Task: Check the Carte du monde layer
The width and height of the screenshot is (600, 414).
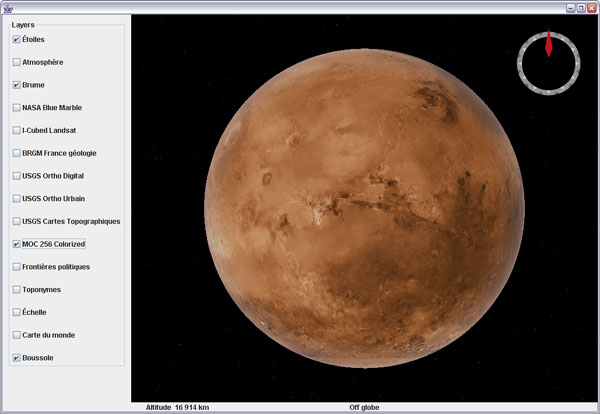Action: click(16, 335)
